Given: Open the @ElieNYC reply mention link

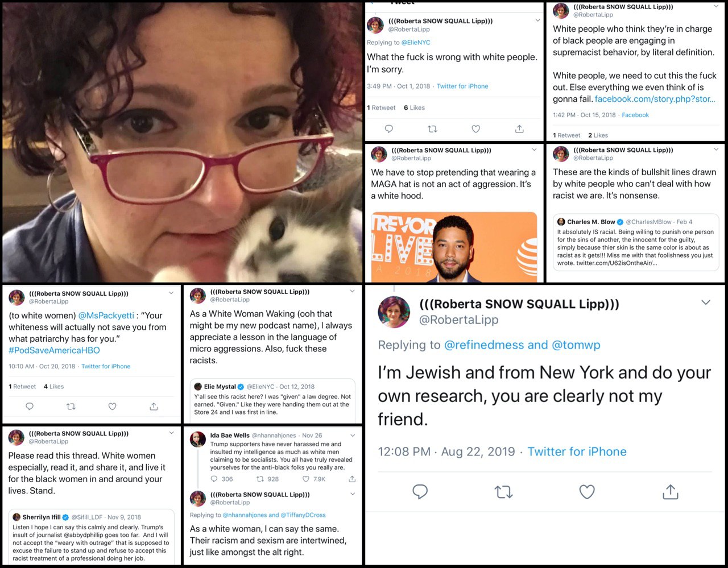Looking at the screenshot, I should [416, 43].
